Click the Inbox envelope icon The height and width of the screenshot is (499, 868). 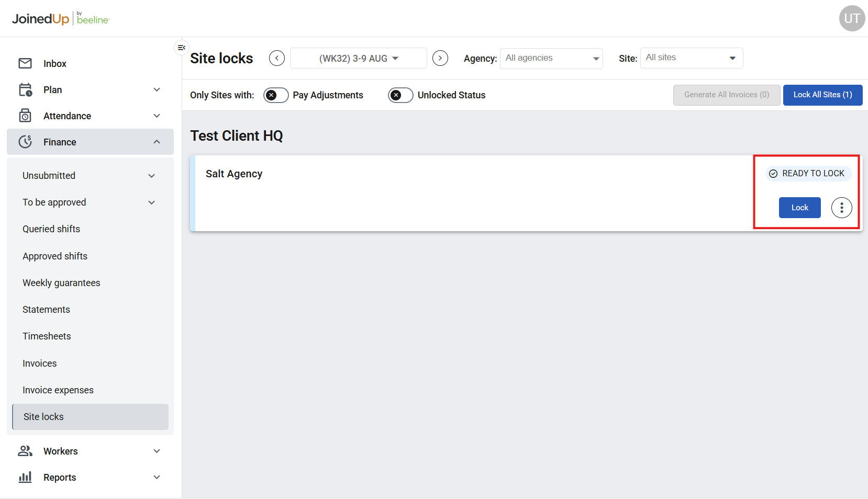click(25, 63)
